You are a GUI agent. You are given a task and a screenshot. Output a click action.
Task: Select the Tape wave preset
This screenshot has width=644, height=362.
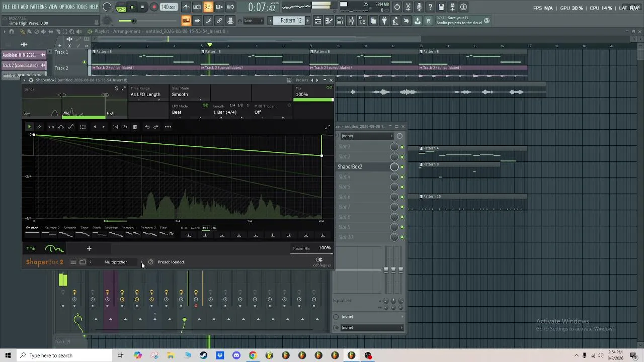click(85, 228)
